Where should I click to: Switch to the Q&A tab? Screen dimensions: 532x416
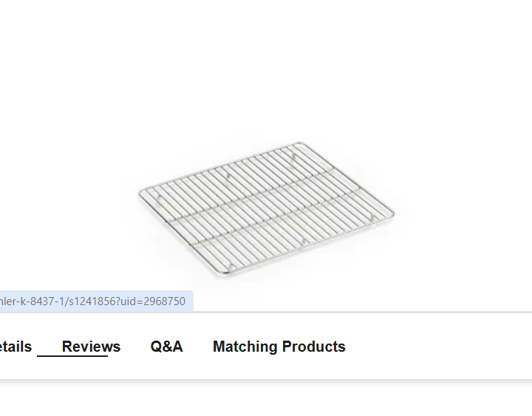166,347
